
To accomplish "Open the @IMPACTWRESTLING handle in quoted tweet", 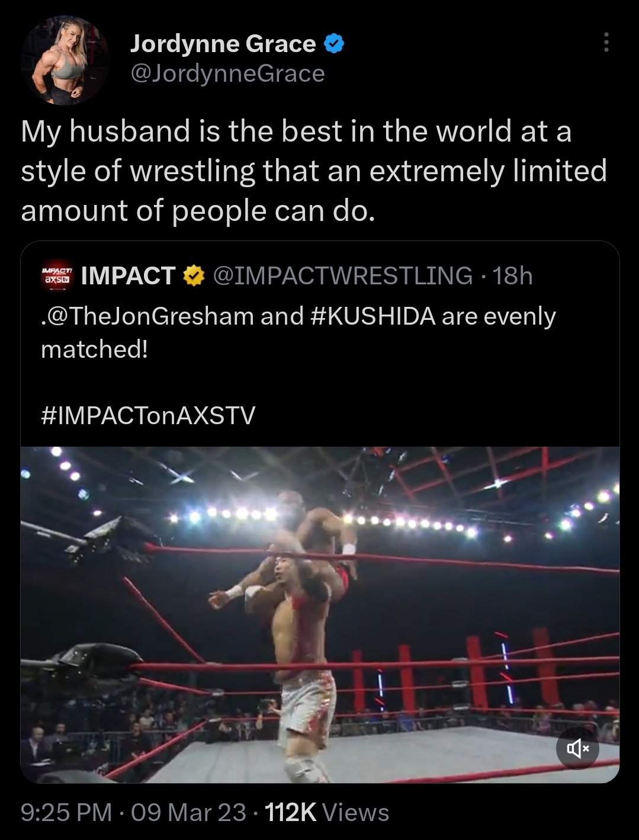I will tap(342, 276).
